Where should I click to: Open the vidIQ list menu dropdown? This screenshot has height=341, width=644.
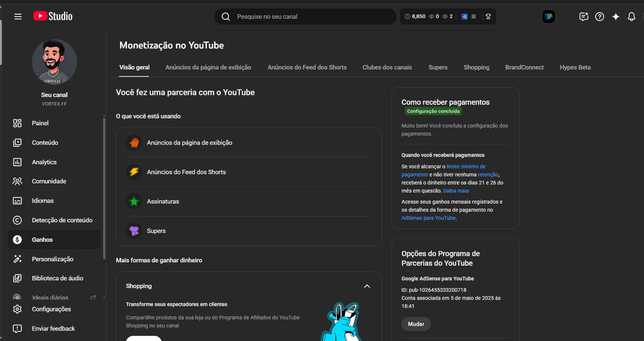coord(474,17)
